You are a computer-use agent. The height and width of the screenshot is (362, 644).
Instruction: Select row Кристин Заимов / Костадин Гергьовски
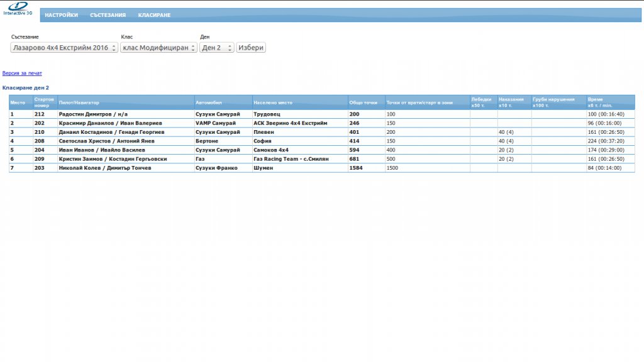pos(321,159)
